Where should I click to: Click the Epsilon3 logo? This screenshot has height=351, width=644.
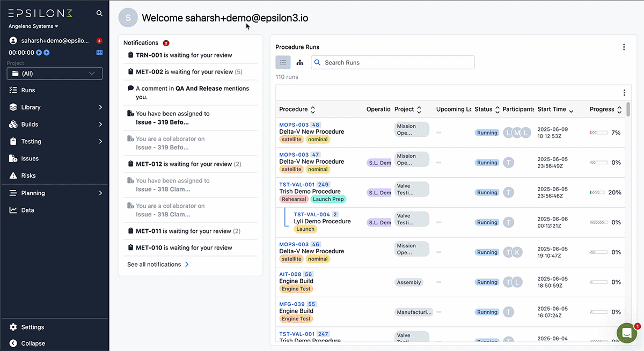coord(40,13)
